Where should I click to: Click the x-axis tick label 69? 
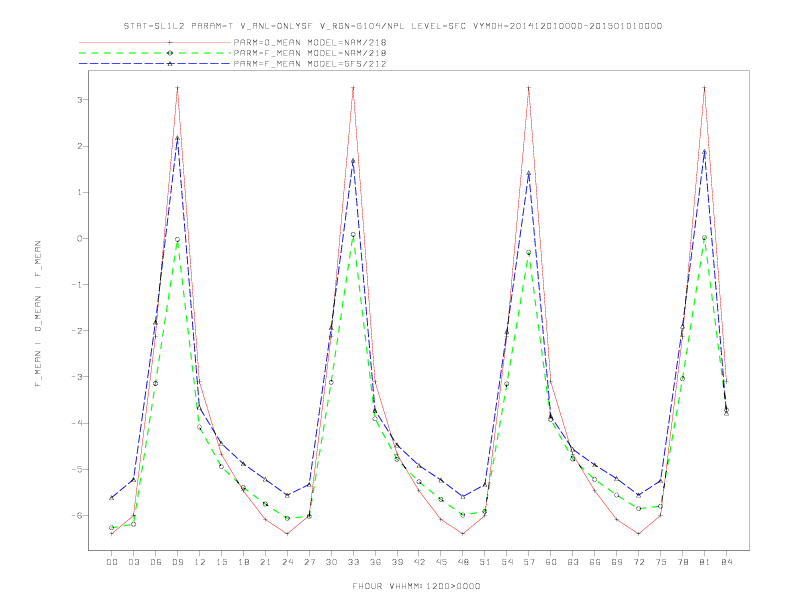pyautogui.click(x=617, y=562)
